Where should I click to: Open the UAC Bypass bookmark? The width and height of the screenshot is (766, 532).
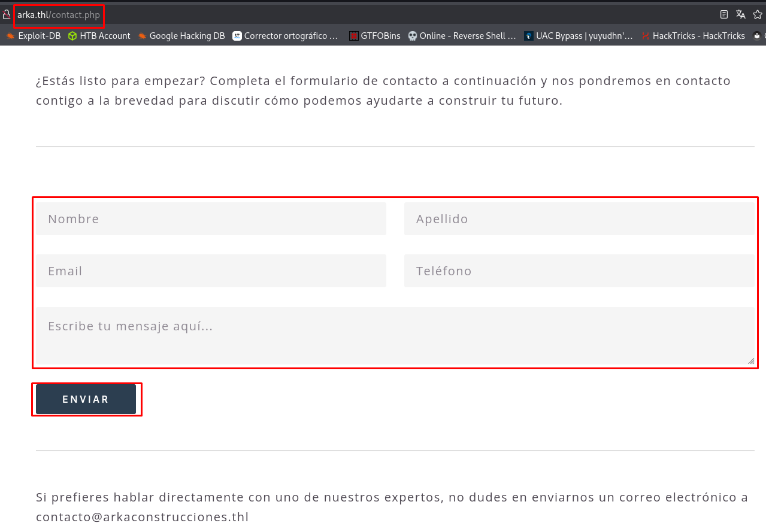[x=578, y=36]
